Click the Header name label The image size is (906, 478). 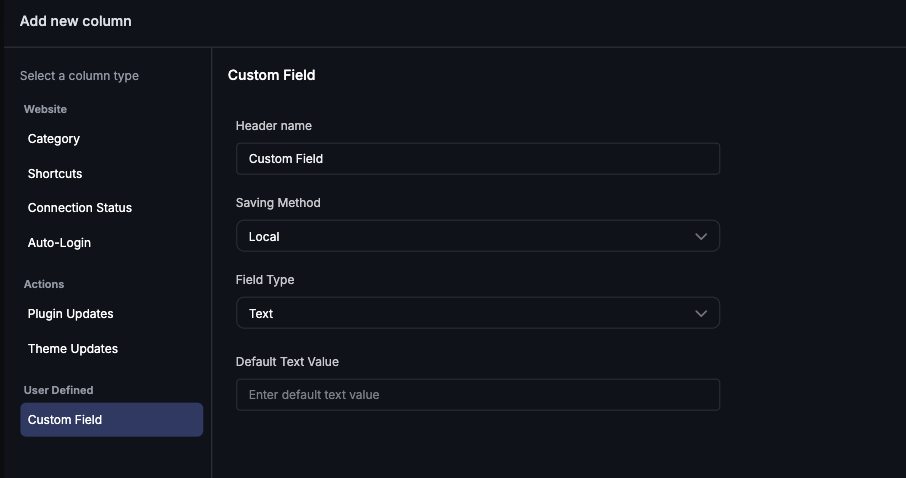click(x=274, y=126)
